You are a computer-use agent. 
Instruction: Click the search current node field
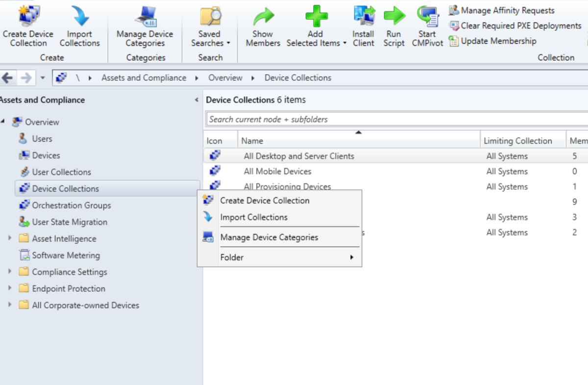[397, 119]
